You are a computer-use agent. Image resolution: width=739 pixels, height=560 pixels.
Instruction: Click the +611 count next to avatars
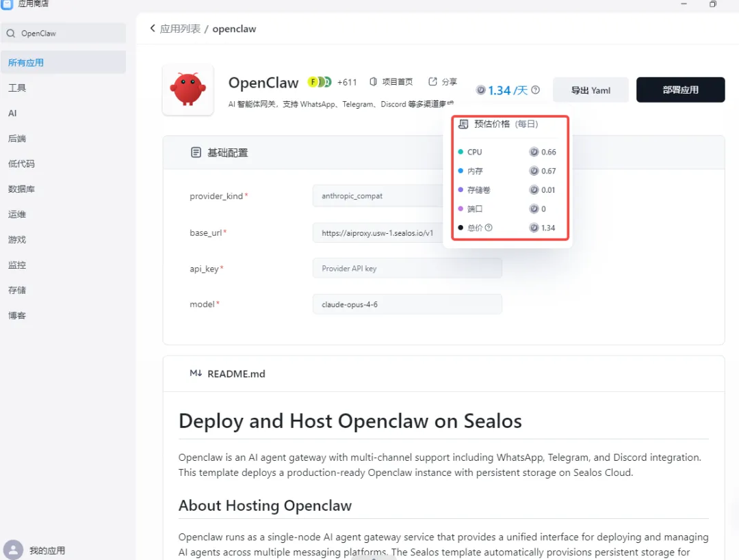coord(347,82)
